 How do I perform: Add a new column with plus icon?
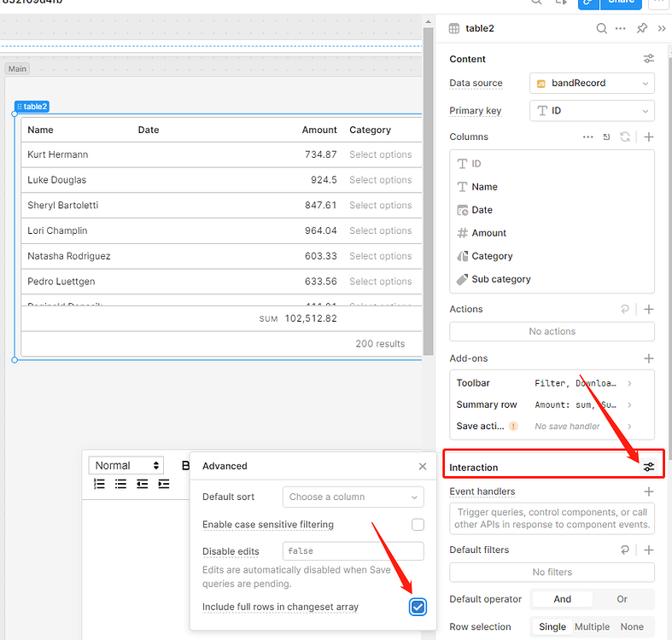[x=649, y=137]
